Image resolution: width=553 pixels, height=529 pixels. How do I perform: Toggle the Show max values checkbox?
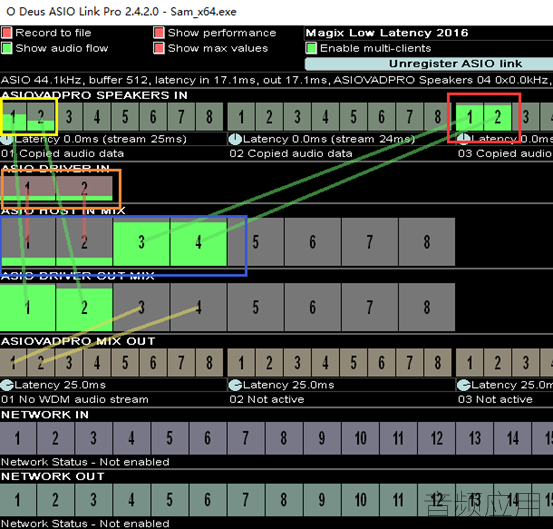point(159,48)
